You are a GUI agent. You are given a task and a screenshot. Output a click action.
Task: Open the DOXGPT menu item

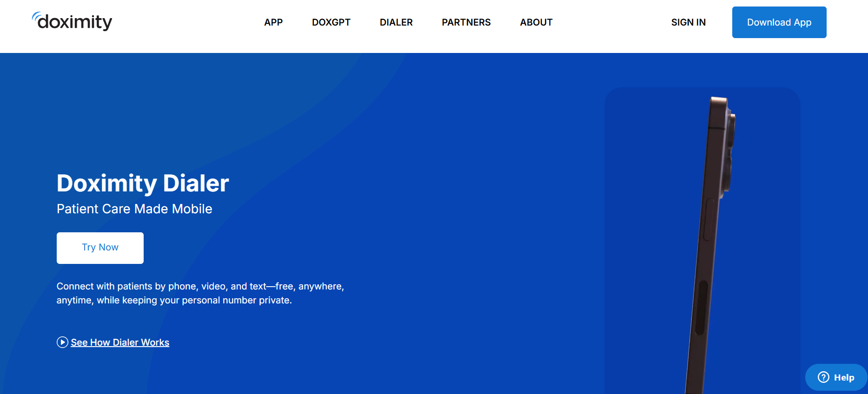(331, 22)
